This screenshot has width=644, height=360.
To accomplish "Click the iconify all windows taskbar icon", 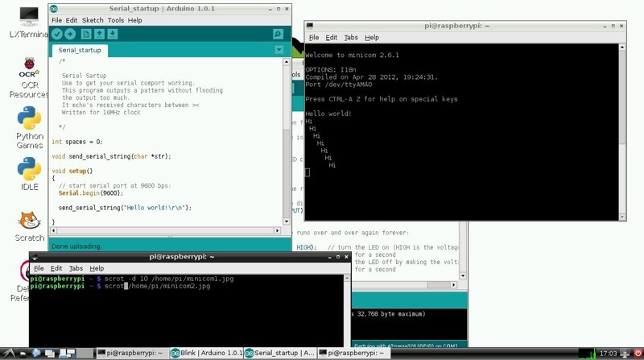I will coord(50,353).
